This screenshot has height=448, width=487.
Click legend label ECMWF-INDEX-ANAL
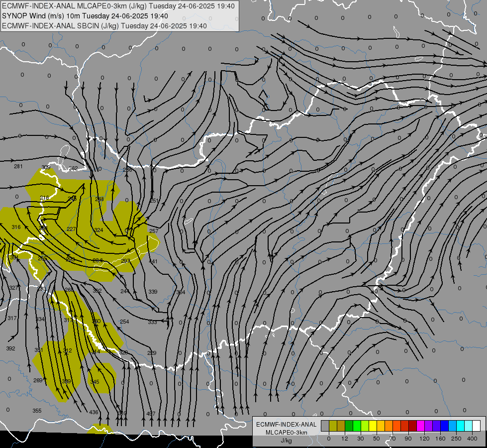(287, 425)
